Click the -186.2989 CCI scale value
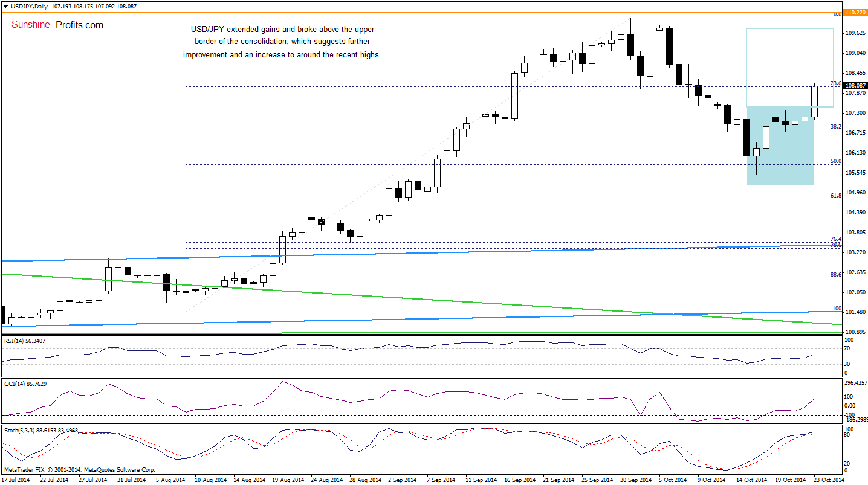 855,419
